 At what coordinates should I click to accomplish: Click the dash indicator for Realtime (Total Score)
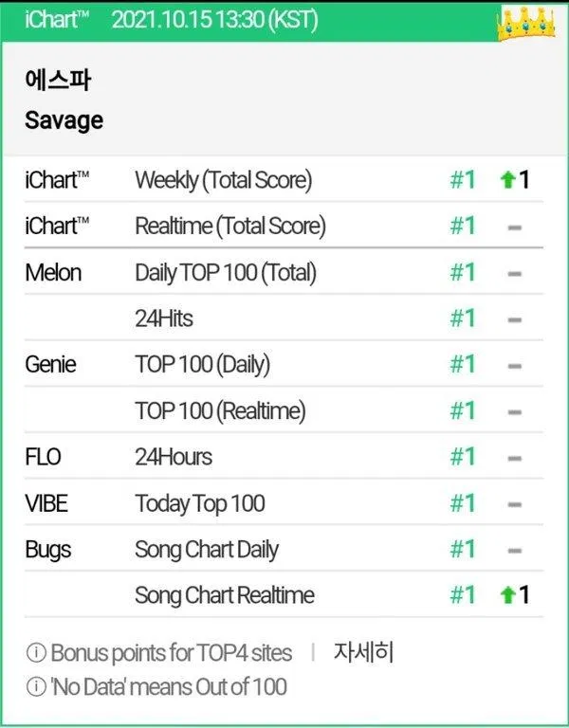point(515,227)
